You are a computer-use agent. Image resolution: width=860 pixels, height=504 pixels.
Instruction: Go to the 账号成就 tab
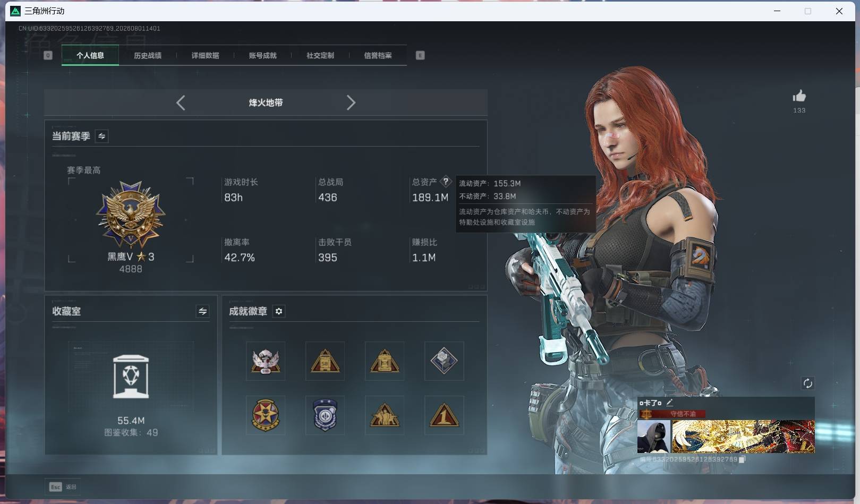(262, 55)
